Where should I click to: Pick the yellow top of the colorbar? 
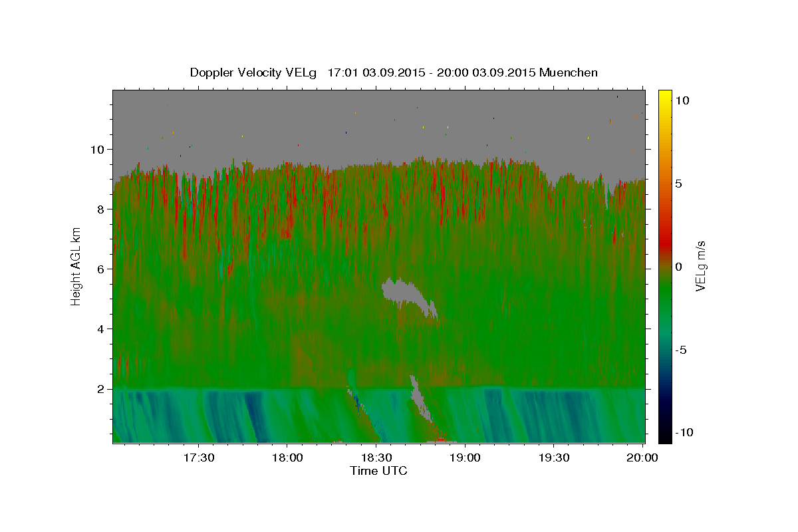click(x=665, y=96)
